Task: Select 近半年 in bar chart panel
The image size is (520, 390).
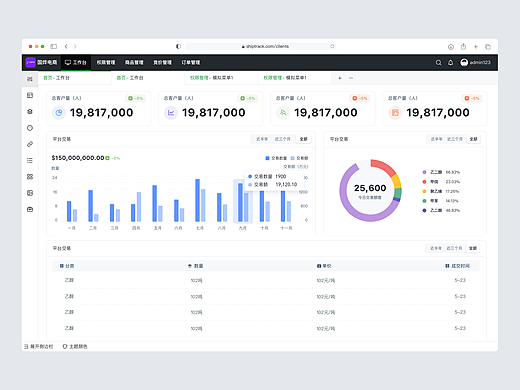Action: tap(262, 139)
